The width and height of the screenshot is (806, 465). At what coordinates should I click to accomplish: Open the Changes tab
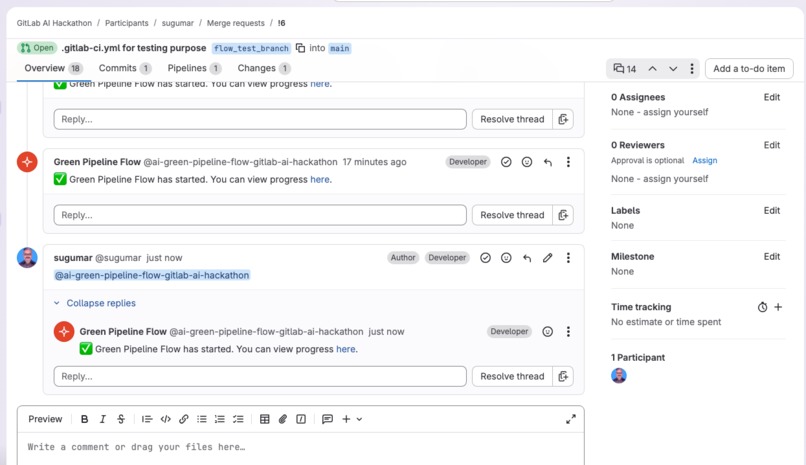pyautogui.click(x=264, y=68)
